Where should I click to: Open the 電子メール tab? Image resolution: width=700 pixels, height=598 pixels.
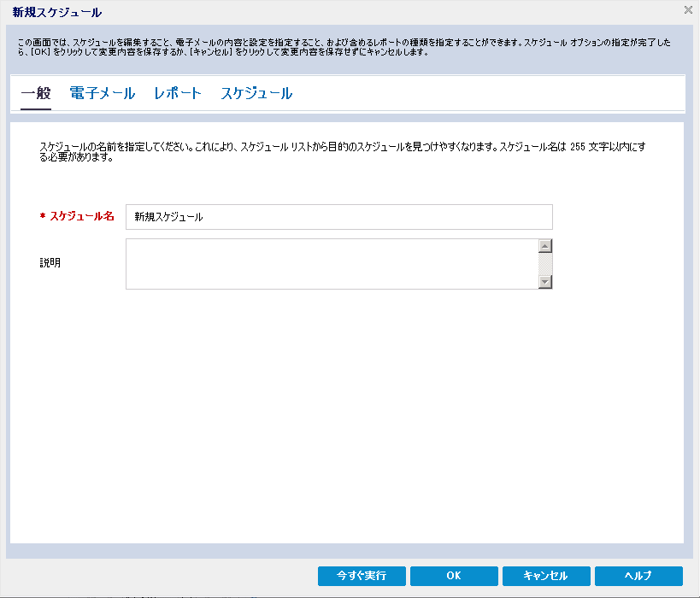pyautogui.click(x=102, y=94)
